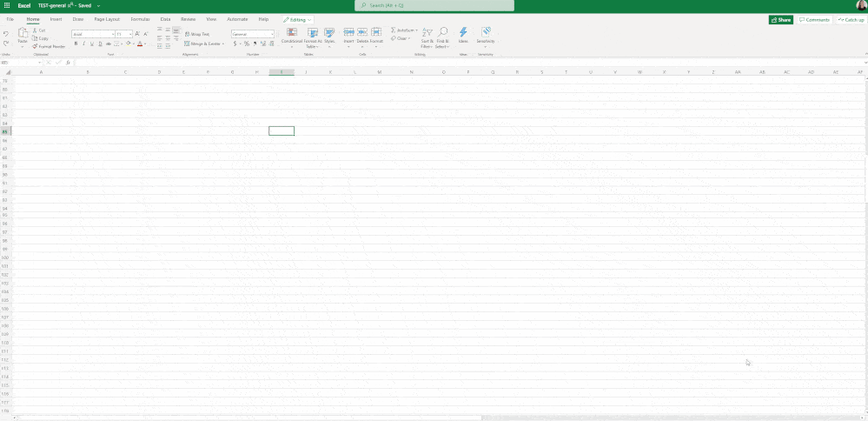Open the app launcher grid icon
The width and height of the screenshot is (868, 421).
6,5
